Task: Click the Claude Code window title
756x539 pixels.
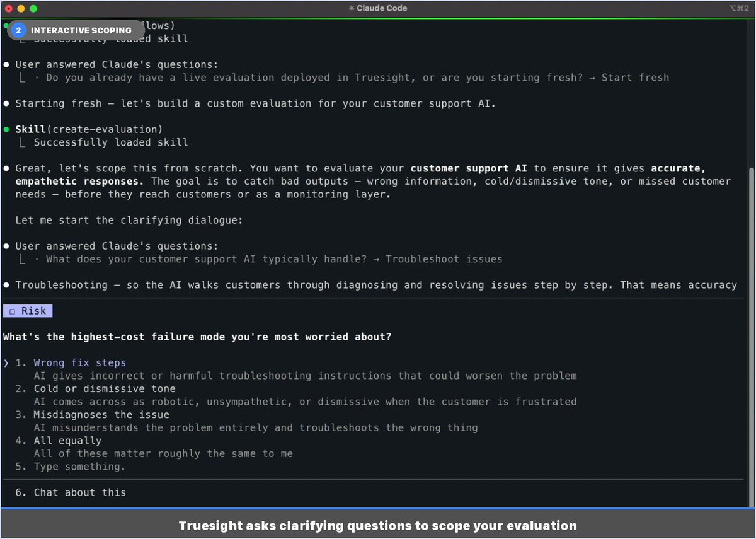Action: [382, 8]
